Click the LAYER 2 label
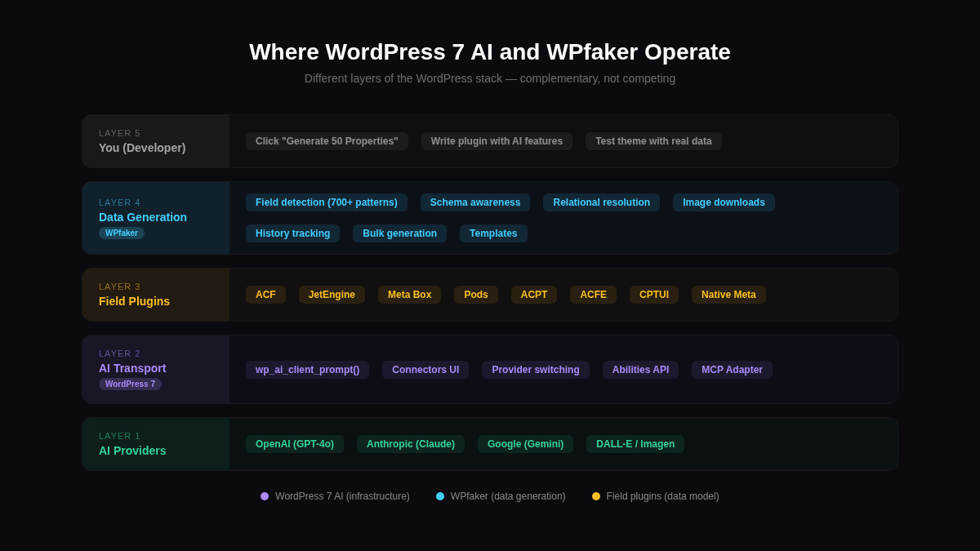This screenshot has width=980, height=551. point(120,353)
